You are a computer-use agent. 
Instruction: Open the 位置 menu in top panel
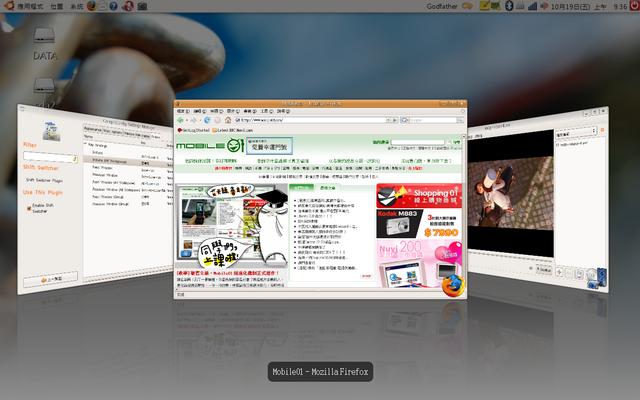(x=57, y=7)
